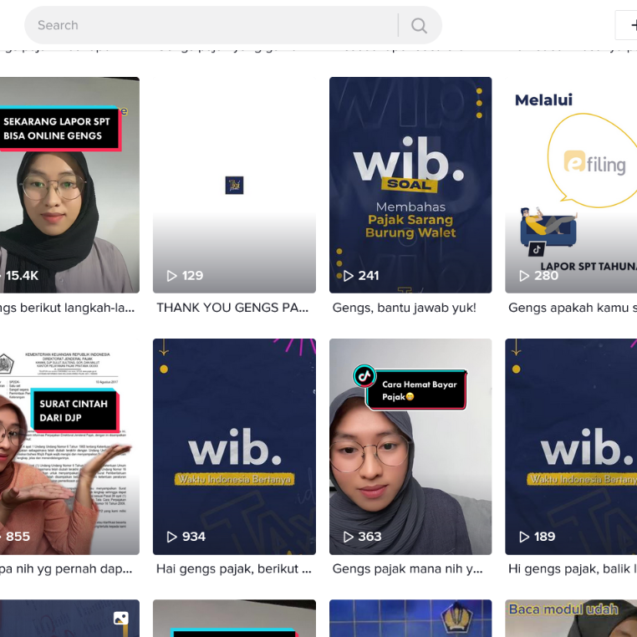This screenshot has width=637, height=637.
Task: Open the wib. video with 934 plays
Action: (x=234, y=446)
